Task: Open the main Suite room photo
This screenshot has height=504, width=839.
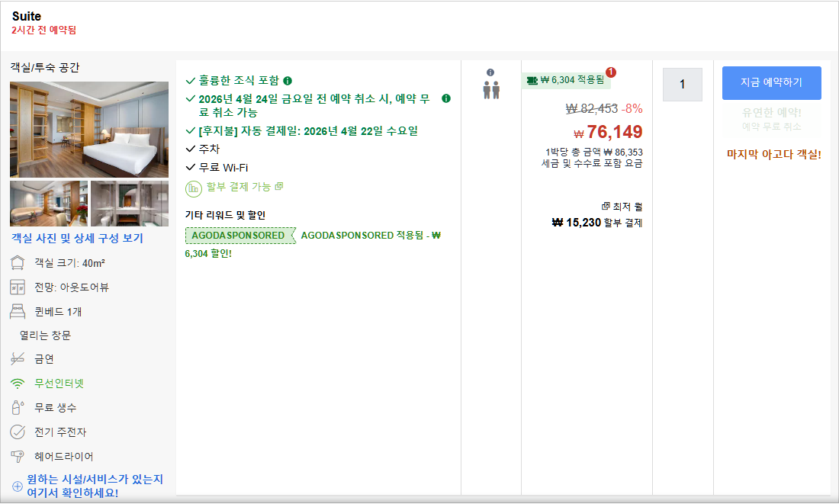Action: tap(88, 130)
